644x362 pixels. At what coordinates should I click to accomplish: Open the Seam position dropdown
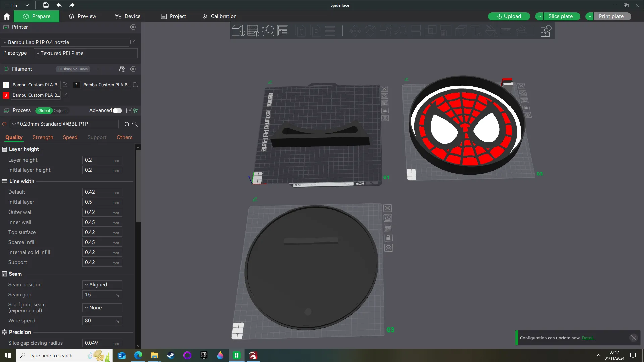(102, 285)
